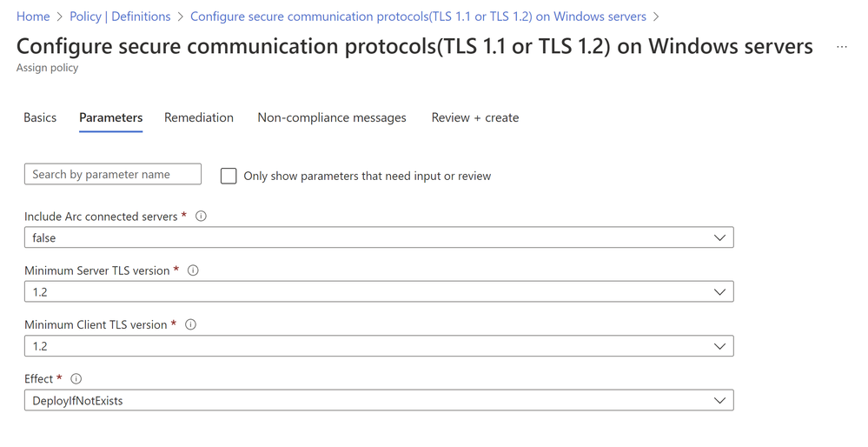
Task: Open the DeployIfNotExists Effect dropdown
Action: pos(379,400)
